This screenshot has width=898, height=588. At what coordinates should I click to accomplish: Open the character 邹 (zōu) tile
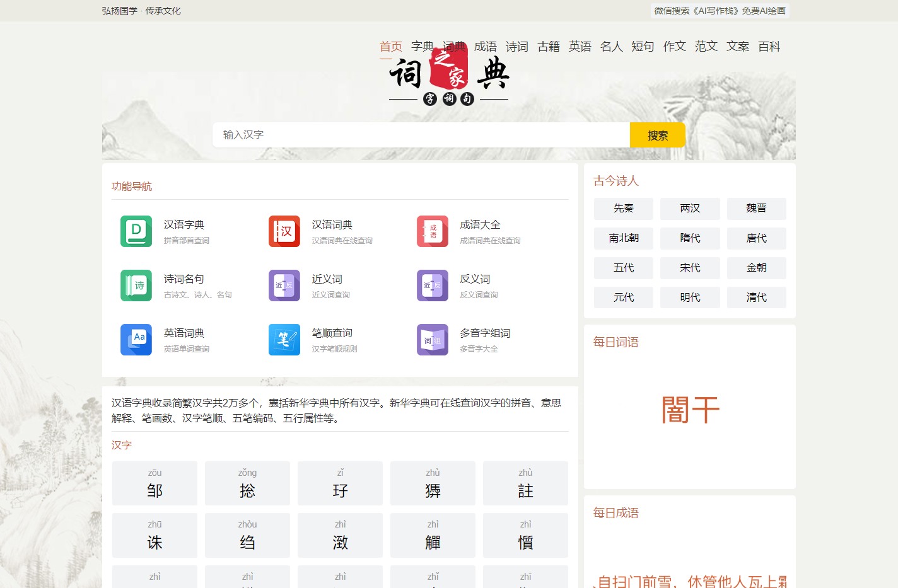point(155,483)
